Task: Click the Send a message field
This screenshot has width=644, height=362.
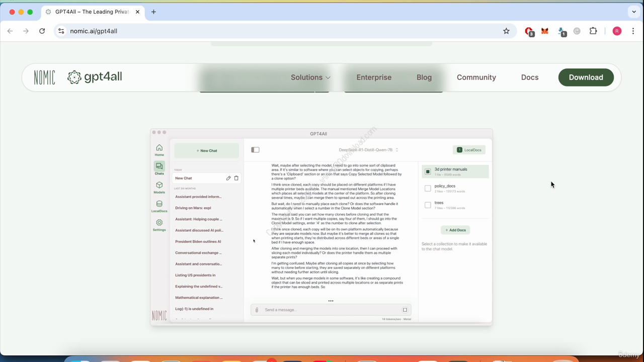Action: pyautogui.click(x=331, y=310)
